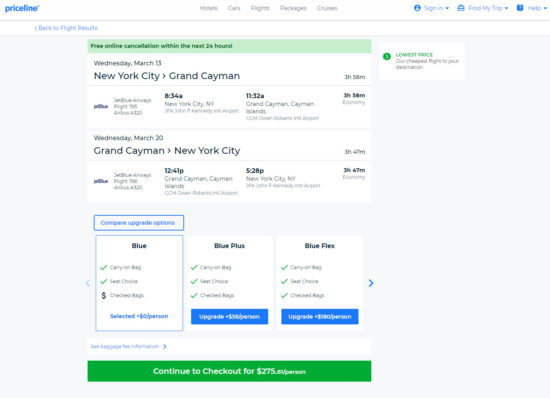Open the Help dropdown menu
The image size is (550, 398).
pyautogui.click(x=531, y=8)
